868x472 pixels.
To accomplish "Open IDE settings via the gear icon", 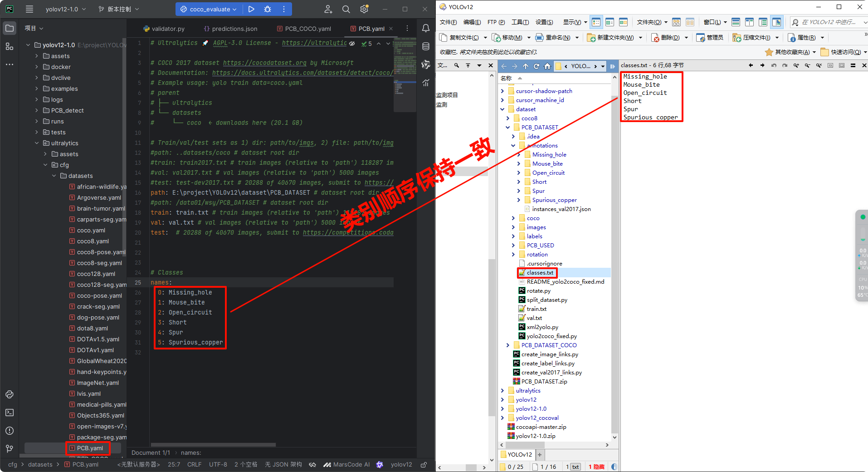I will coord(364,9).
